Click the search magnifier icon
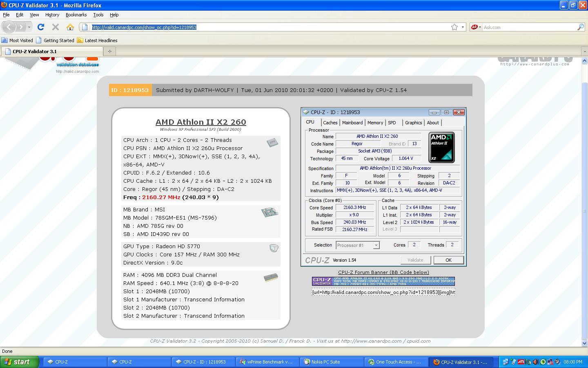Screen dimensions: 588x368 [581, 27]
